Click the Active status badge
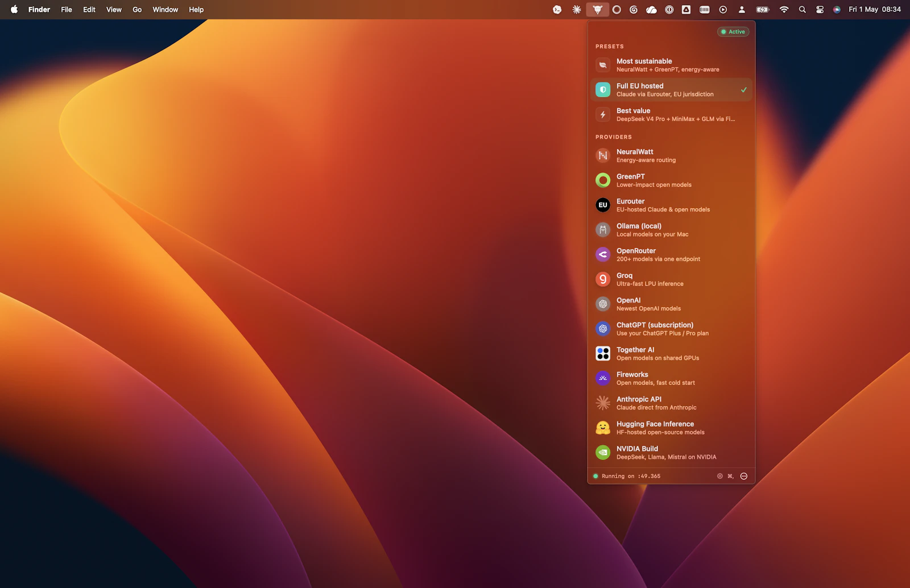The image size is (910, 588). click(733, 32)
